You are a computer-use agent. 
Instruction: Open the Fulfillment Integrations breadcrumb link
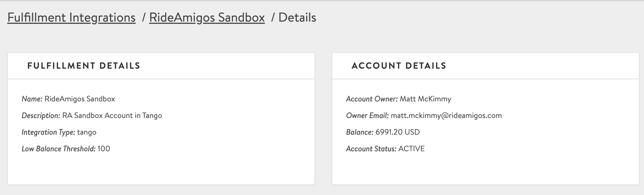pyautogui.click(x=71, y=17)
